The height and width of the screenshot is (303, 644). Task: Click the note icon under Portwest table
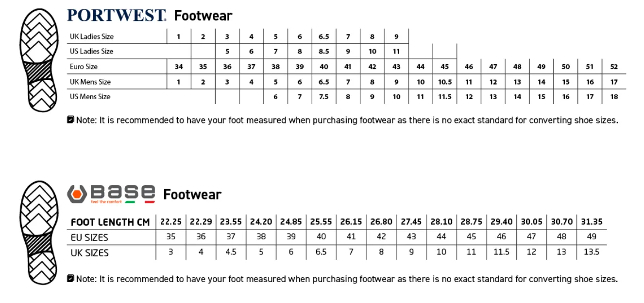point(71,120)
